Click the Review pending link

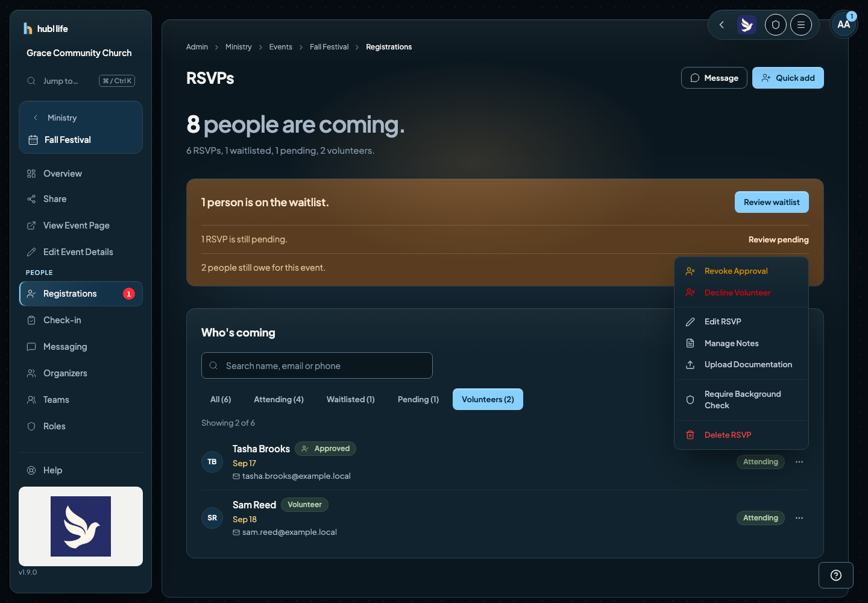779,239
